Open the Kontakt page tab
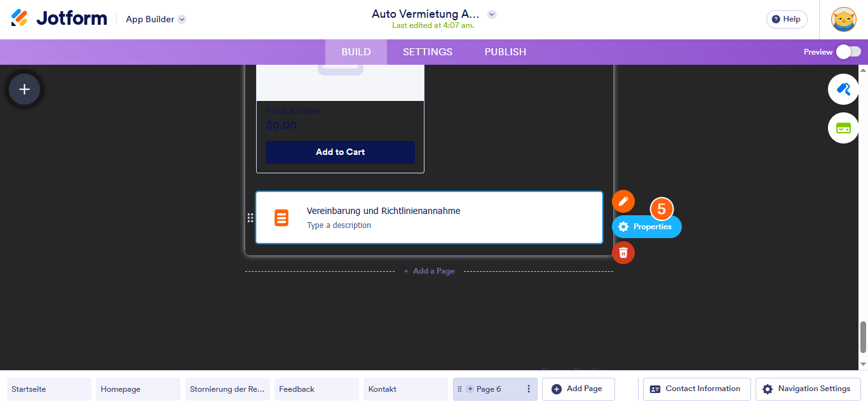Screen dimensions: 868x407 (x=405, y=389)
